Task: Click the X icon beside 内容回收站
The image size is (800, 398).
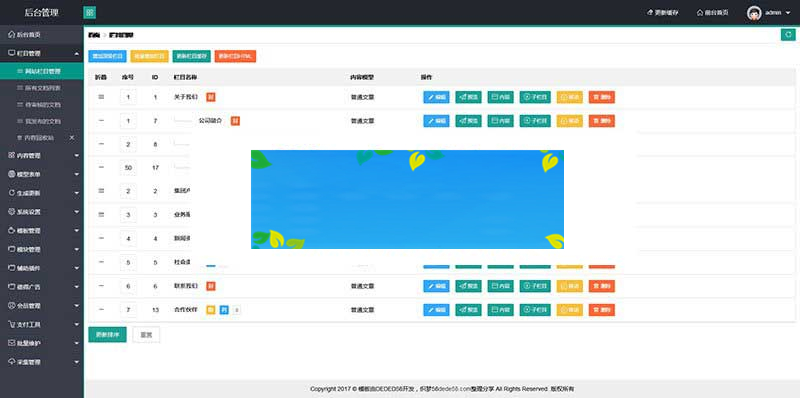Action: click(x=72, y=138)
